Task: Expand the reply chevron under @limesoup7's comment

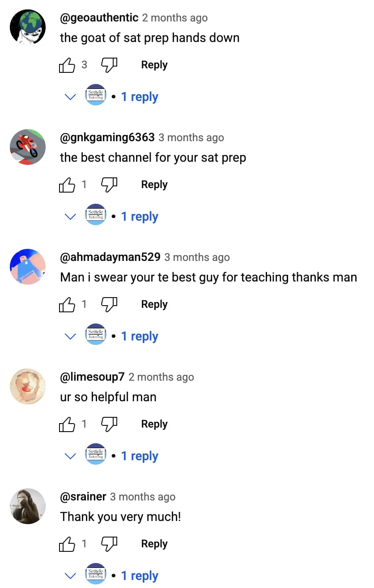Action: pyautogui.click(x=70, y=456)
